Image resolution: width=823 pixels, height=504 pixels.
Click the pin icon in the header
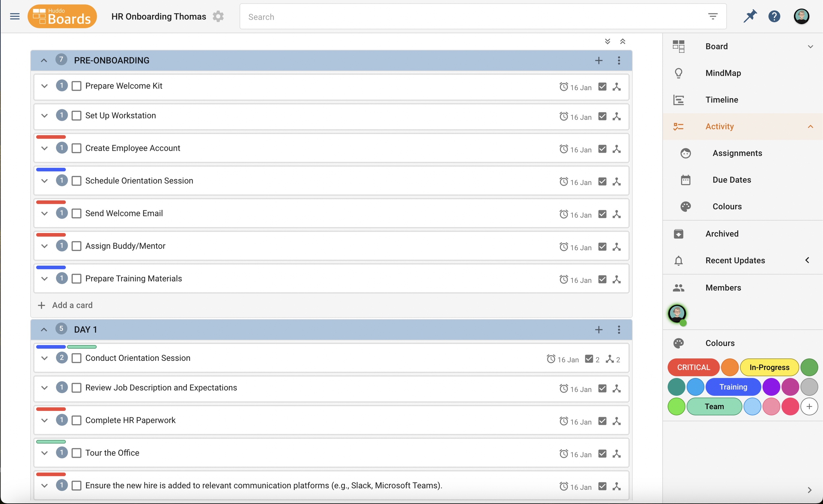click(750, 16)
